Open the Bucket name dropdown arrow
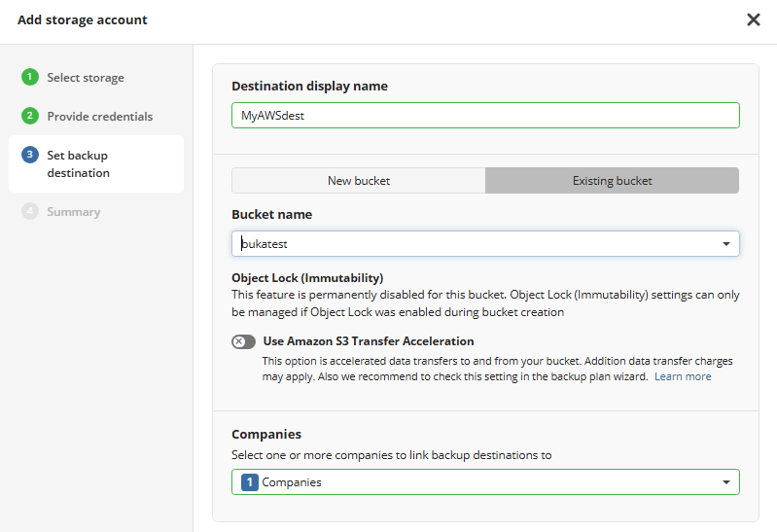The height and width of the screenshot is (532, 777). coord(726,244)
